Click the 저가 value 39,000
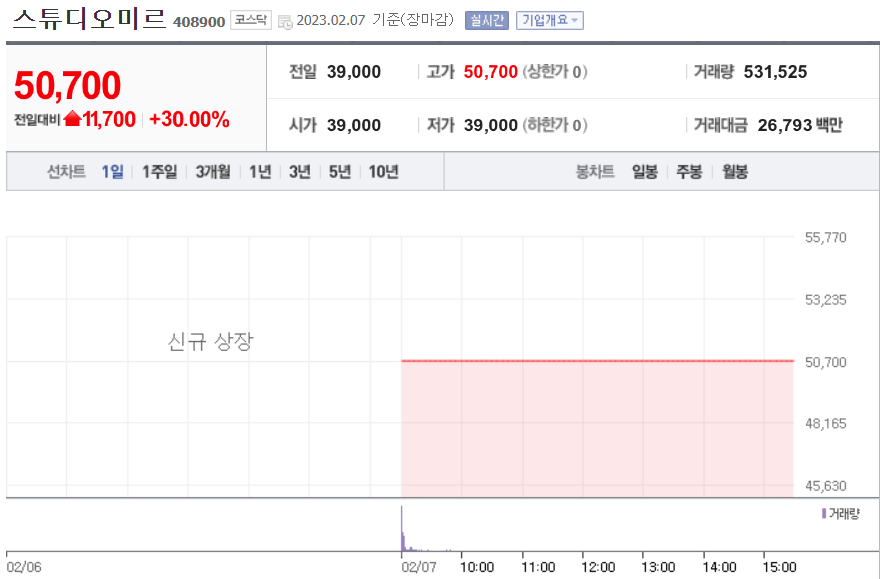880x579 pixels. pyautogui.click(x=491, y=125)
